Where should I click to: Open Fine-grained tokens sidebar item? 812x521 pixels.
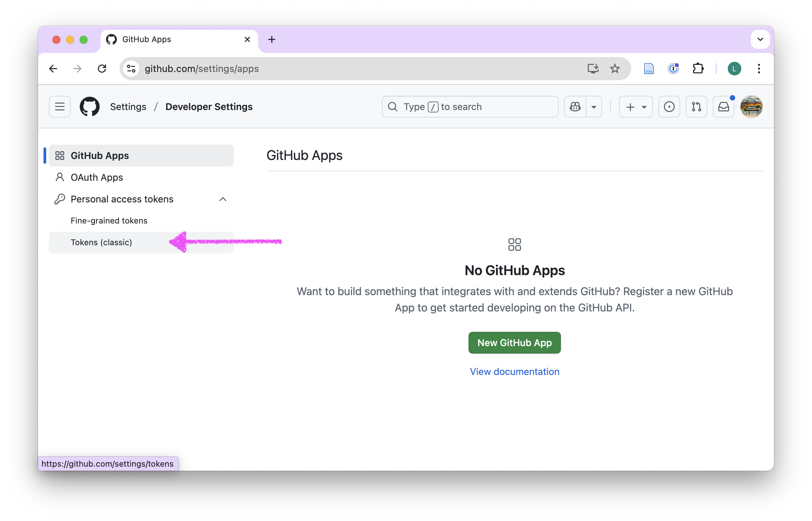[x=109, y=220]
